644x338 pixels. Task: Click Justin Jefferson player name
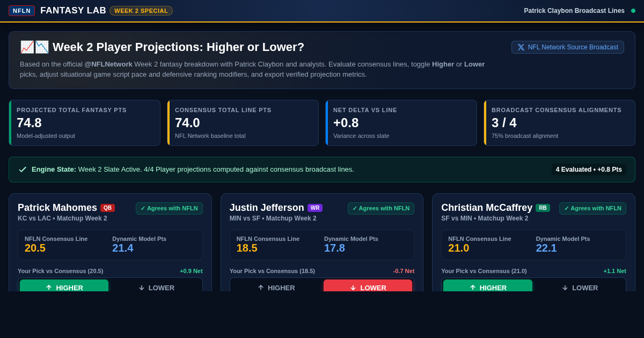[267, 208]
